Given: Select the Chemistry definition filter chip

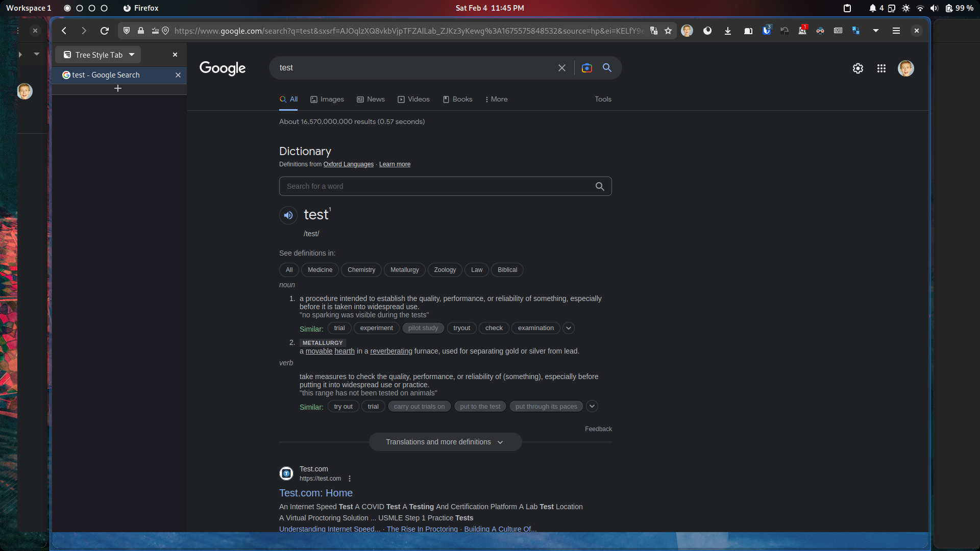Looking at the screenshot, I should pos(361,270).
